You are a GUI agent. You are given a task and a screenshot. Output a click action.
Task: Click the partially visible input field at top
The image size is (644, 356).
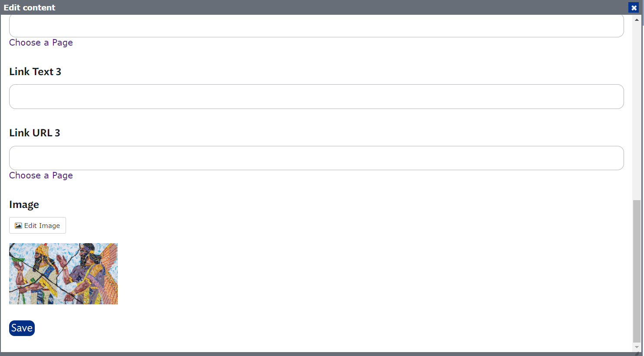(316, 26)
